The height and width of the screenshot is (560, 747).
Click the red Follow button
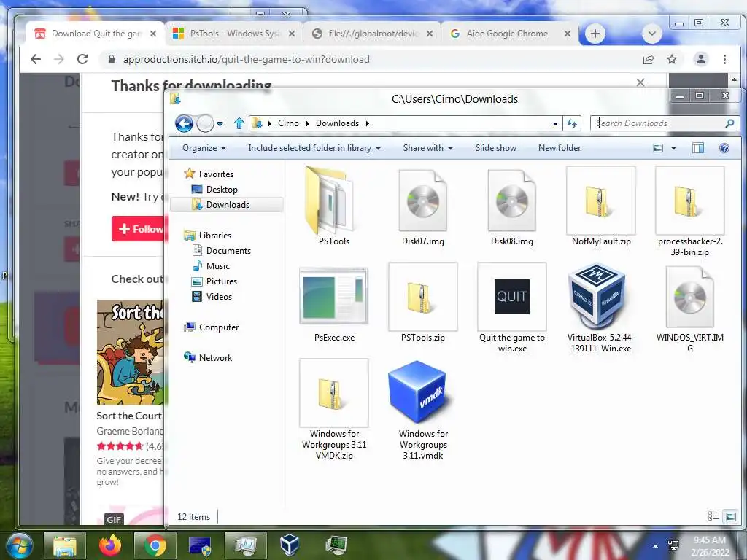138,228
